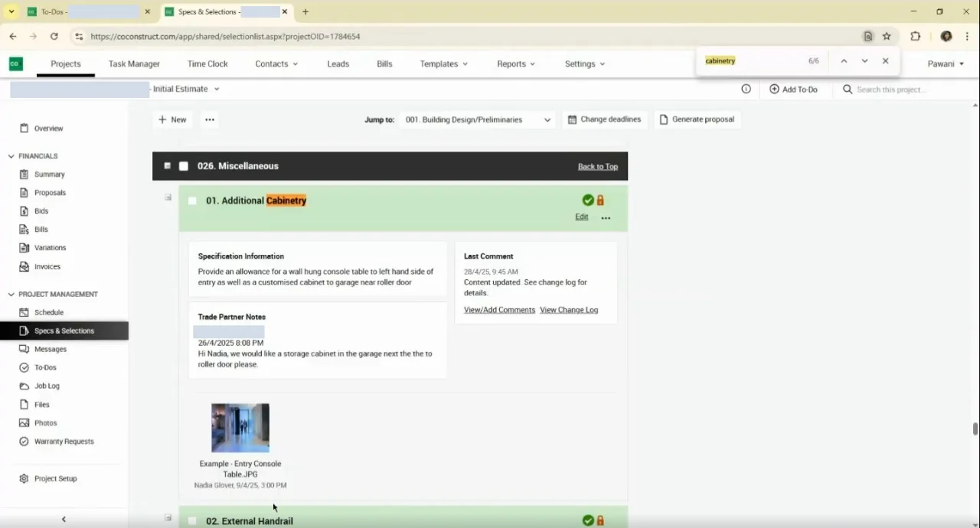Tick the 026. Miscellaneous section checkbox
Screen dimensions: 980x528
184,166
